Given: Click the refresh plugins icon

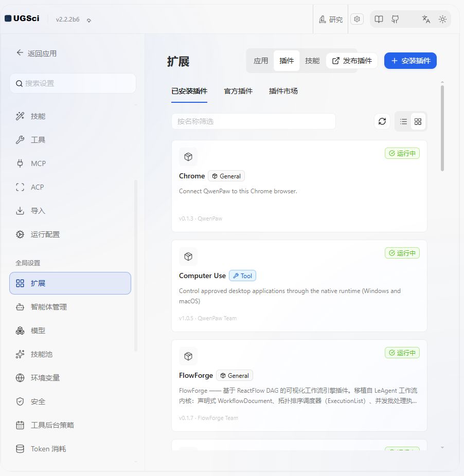Looking at the screenshot, I should 382,121.
